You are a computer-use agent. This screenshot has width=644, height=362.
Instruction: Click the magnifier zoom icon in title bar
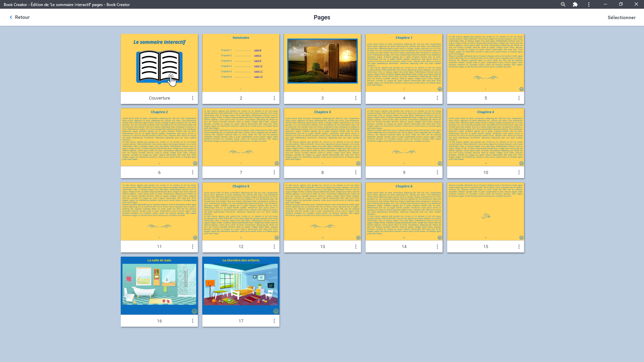(x=563, y=4)
